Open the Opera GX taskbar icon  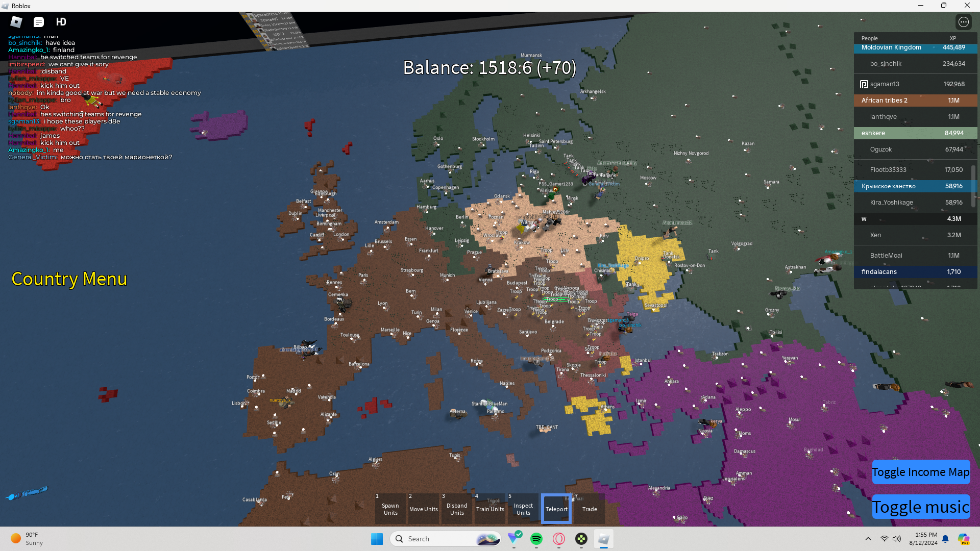pyautogui.click(x=559, y=539)
